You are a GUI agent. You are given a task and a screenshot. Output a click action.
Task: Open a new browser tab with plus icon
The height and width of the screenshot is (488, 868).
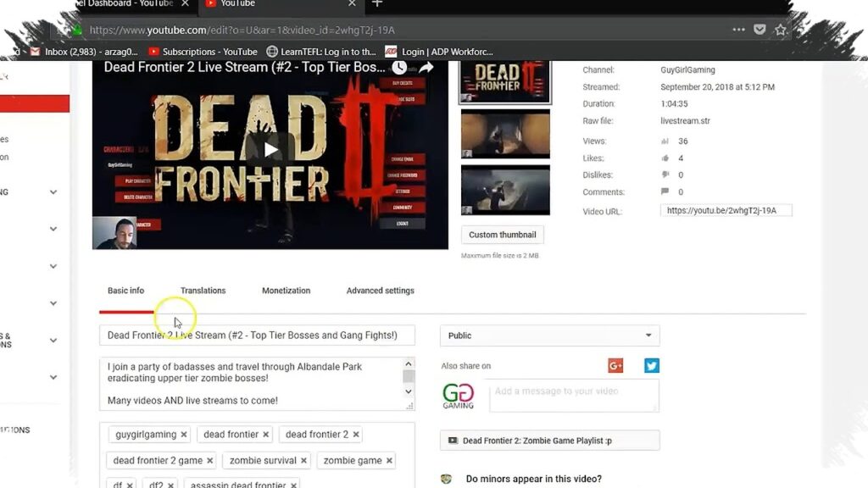377,3
